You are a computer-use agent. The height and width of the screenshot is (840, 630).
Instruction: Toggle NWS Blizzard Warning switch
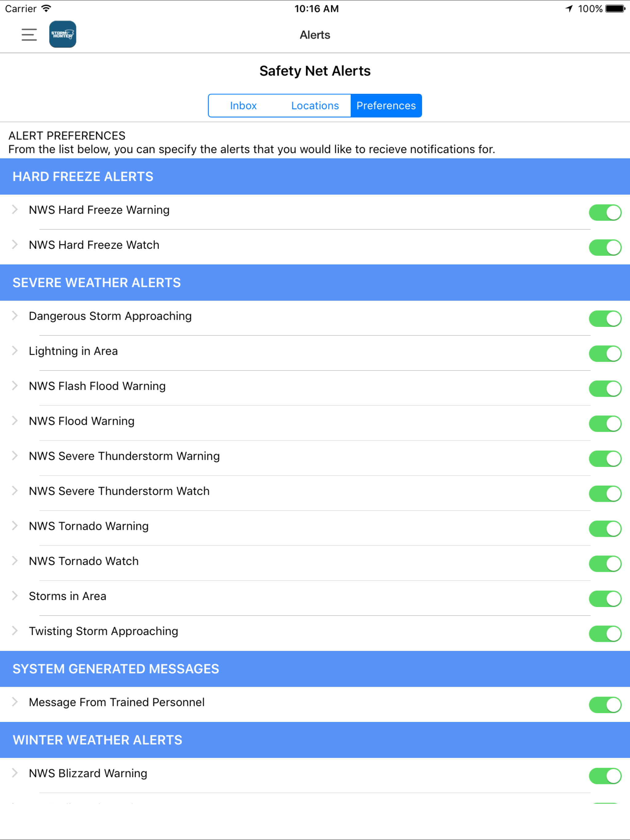[x=605, y=776]
